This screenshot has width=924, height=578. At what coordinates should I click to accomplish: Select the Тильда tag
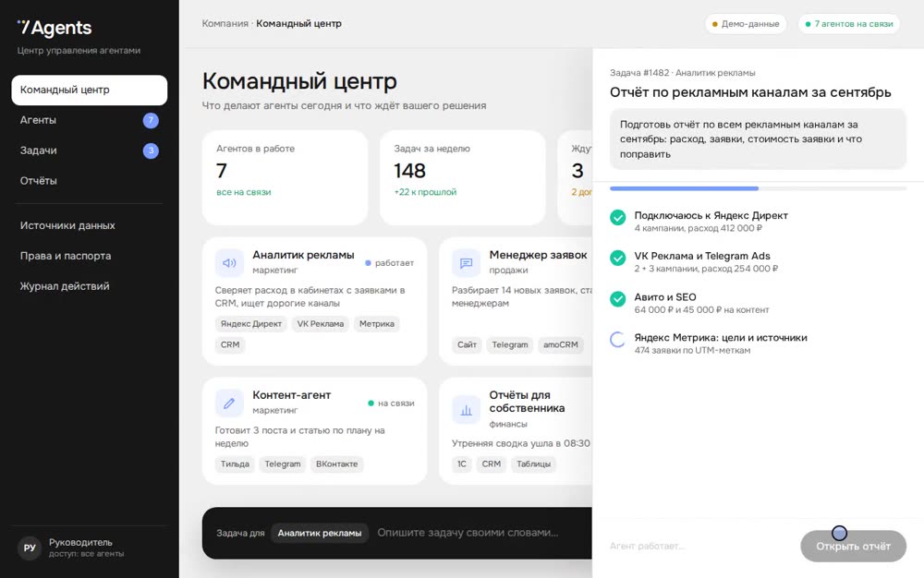(235, 464)
